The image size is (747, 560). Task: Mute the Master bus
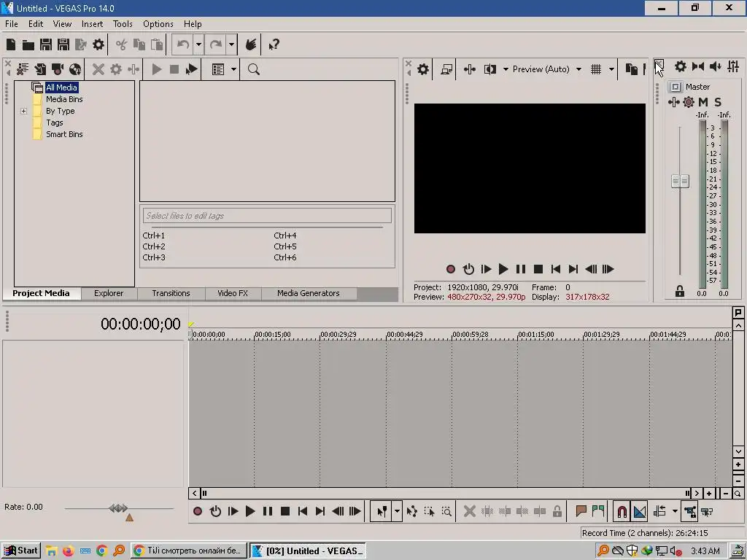click(x=703, y=102)
